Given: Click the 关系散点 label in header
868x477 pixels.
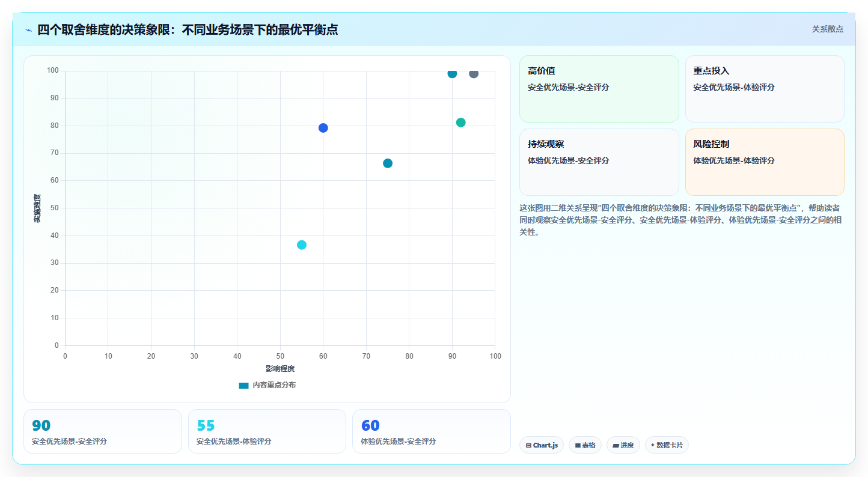Looking at the screenshot, I should [828, 29].
